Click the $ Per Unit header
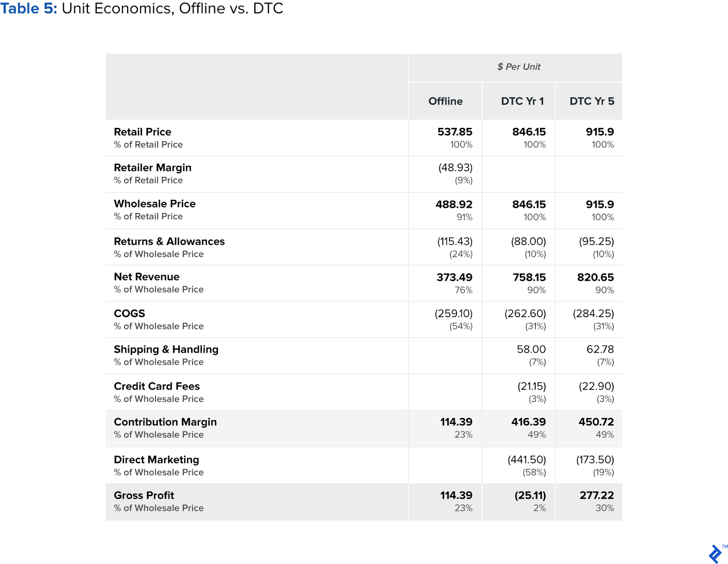This screenshot has width=728, height=564. [519, 67]
